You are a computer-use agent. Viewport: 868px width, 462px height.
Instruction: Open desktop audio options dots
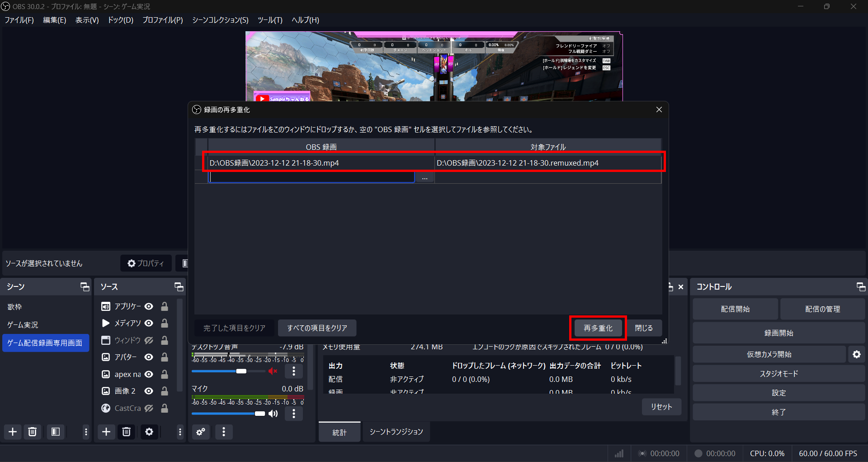[x=294, y=371]
